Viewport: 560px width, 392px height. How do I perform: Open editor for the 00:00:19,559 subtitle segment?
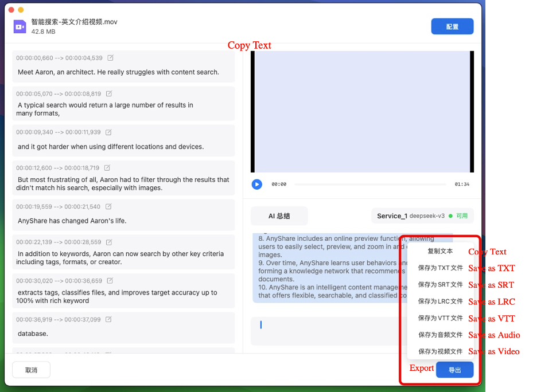click(108, 206)
